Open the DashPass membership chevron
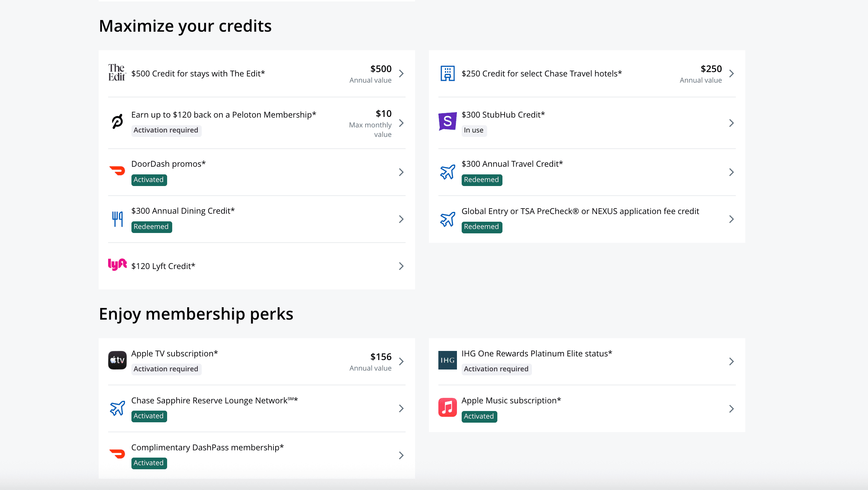Image resolution: width=868 pixels, height=490 pixels. (401, 455)
